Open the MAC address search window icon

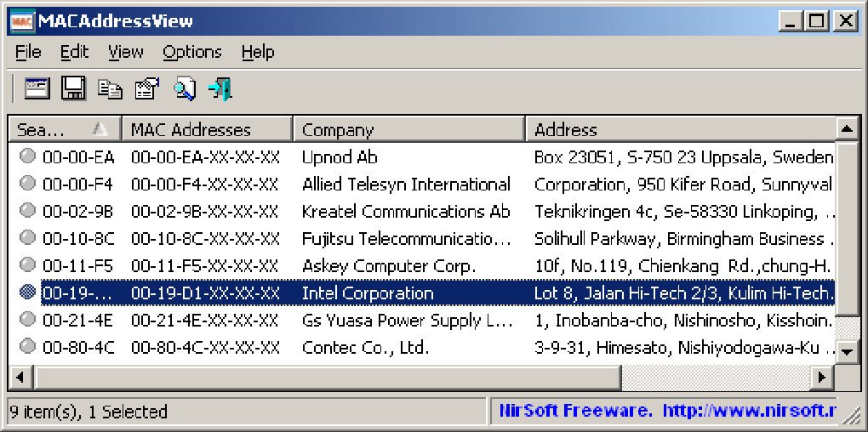(x=37, y=88)
